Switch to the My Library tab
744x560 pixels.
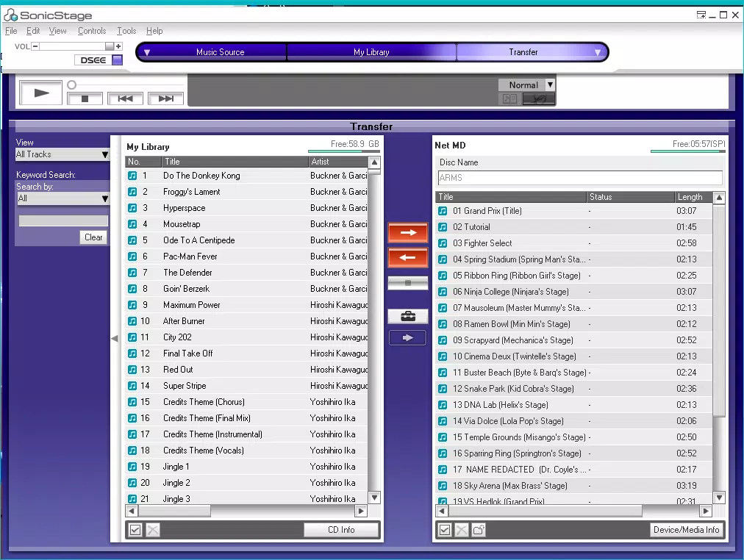371,52
